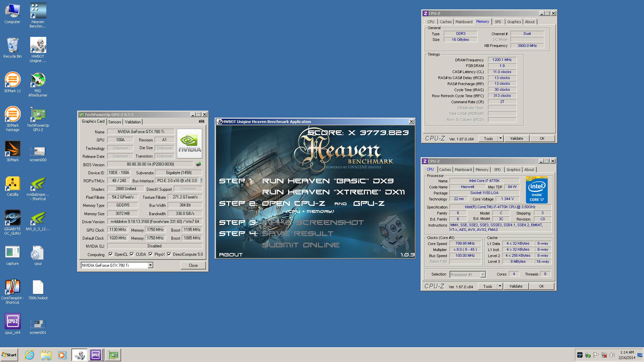
Task: Open the Computer desktop icon
Action: tap(12, 13)
